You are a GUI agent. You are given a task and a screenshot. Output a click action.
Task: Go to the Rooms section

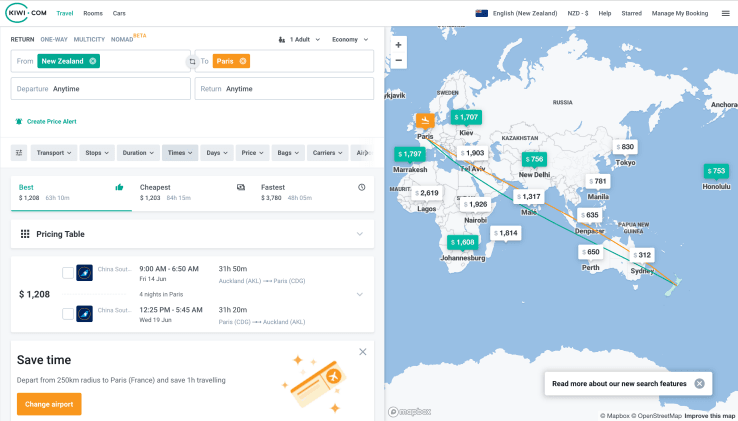pyautogui.click(x=93, y=13)
